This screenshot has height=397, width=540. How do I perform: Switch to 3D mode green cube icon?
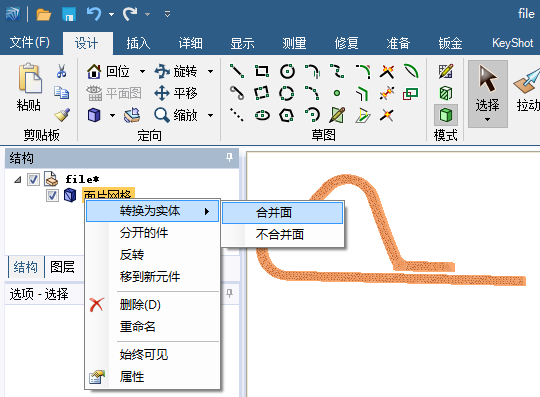click(x=446, y=115)
